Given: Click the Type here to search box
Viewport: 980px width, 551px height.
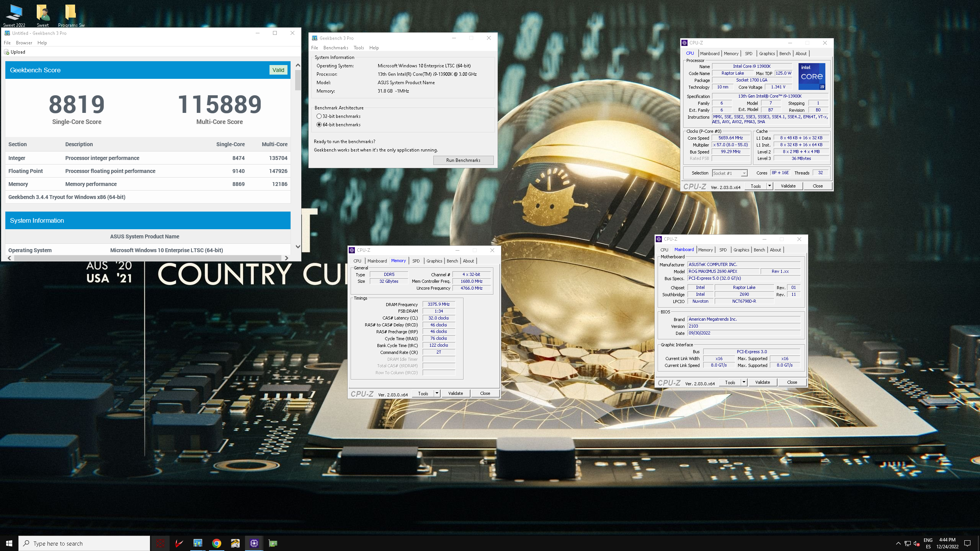Looking at the screenshot, I should [84, 543].
